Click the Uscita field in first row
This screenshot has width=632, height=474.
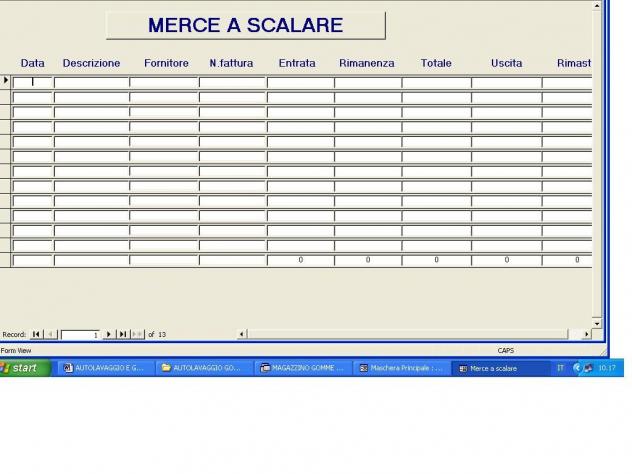(x=507, y=82)
